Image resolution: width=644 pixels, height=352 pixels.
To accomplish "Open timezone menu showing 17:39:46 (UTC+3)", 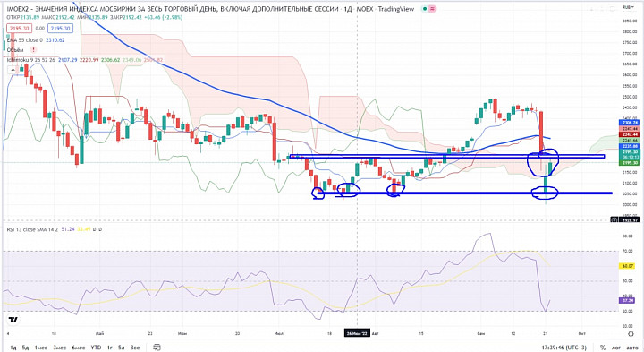I will (x=563, y=348).
